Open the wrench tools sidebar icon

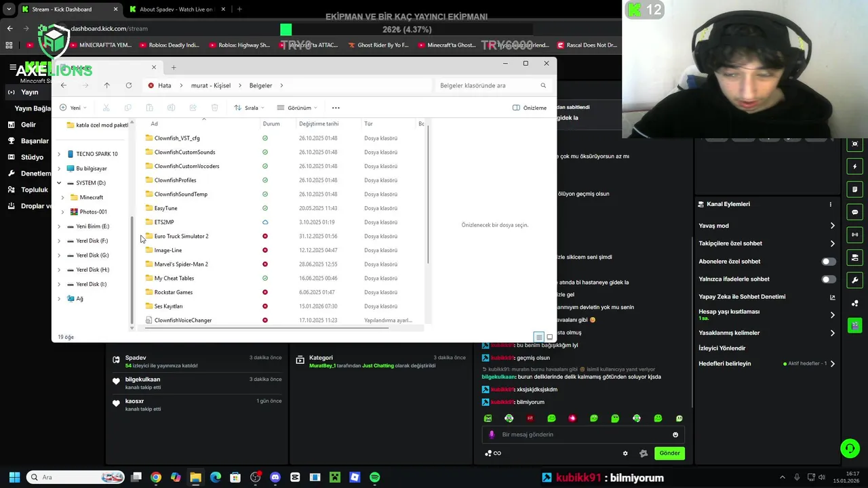point(855,281)
